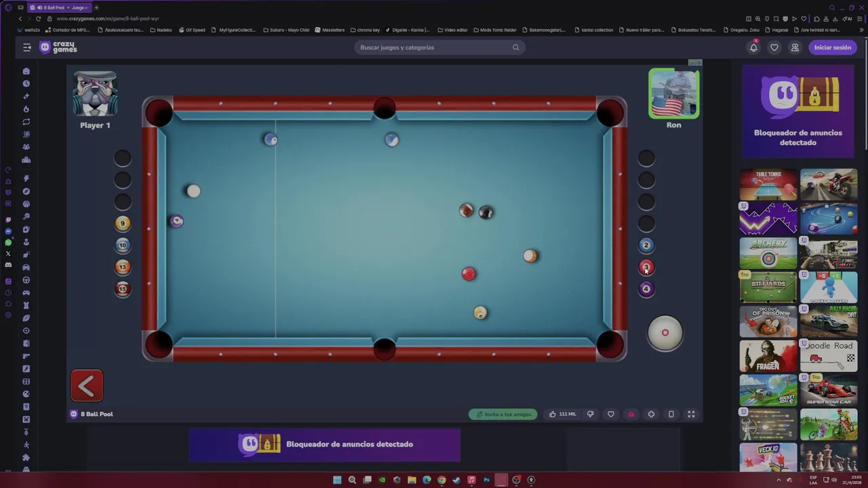The height and width of the screenshot is (488, 868).
Task: Open the CrazyGames hamburger menu
Action: [27, 47]
